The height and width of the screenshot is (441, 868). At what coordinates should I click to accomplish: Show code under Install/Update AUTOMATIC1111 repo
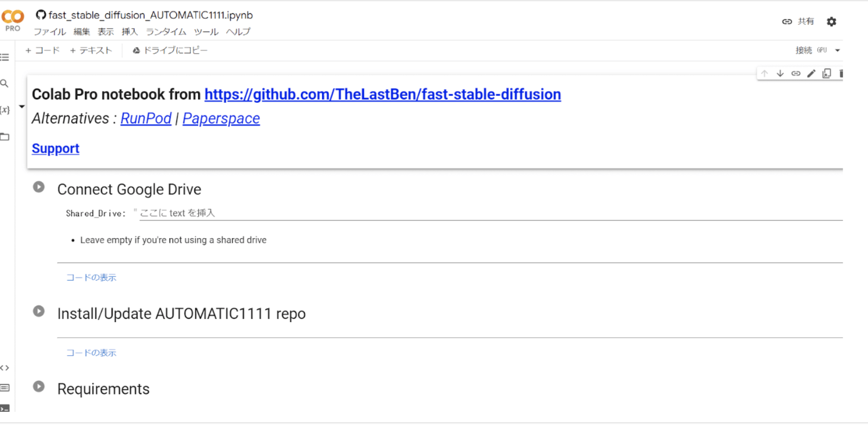click(91, 352)
